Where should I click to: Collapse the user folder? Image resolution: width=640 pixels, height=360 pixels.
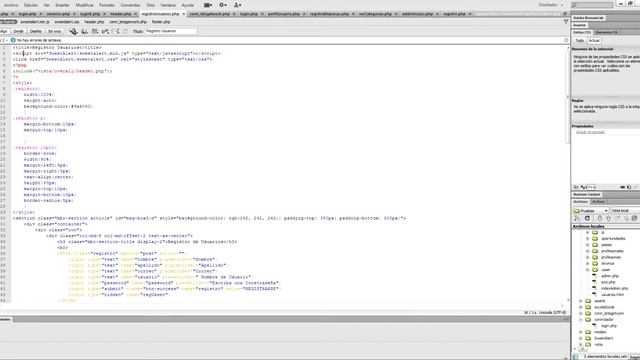tap(587, 270)
